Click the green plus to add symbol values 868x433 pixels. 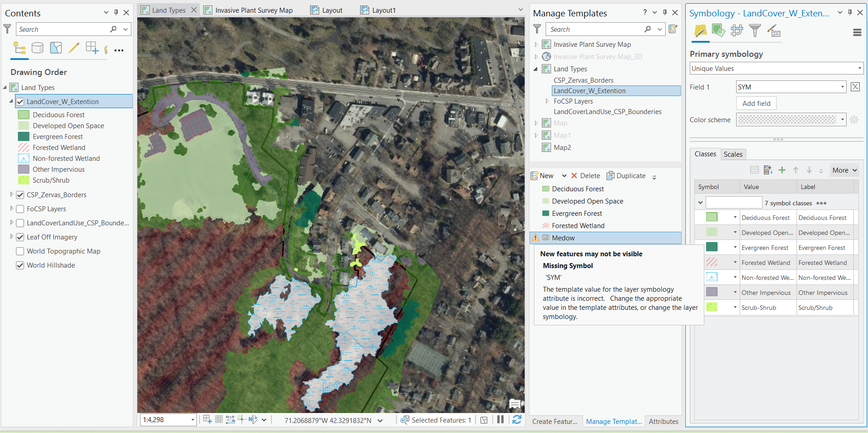[782, 170]
